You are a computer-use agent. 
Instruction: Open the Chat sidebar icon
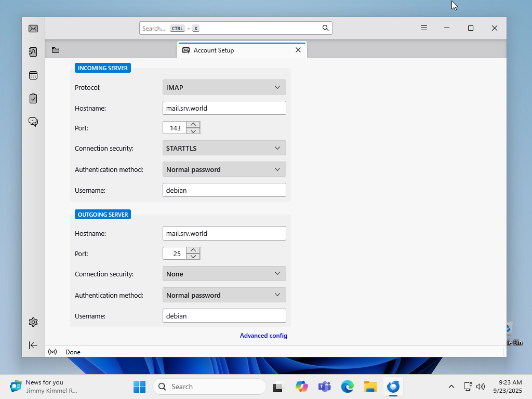(x=33, y=122)
